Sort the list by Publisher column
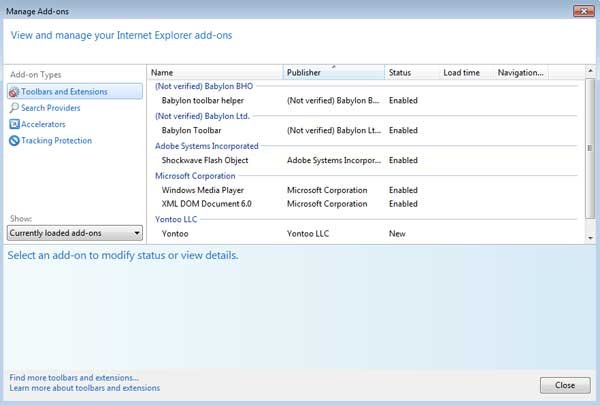600x405 pixels. (x=334, y=72)
